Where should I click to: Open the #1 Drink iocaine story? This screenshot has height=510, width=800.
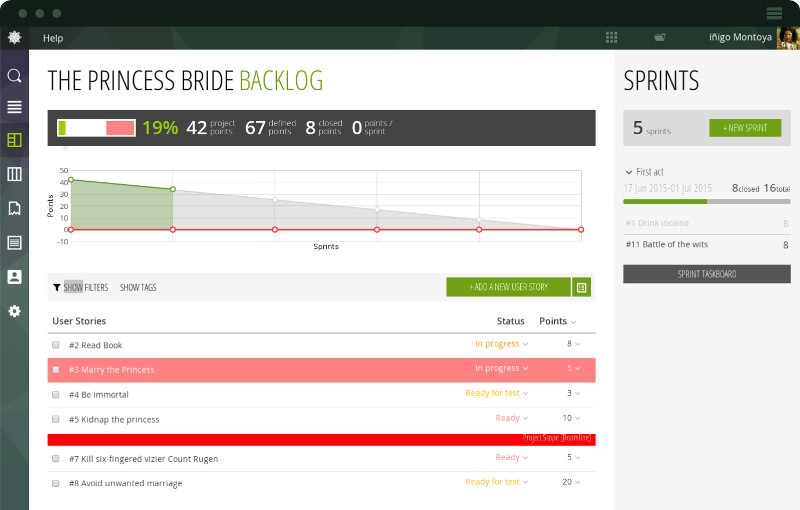coord(657,223)
